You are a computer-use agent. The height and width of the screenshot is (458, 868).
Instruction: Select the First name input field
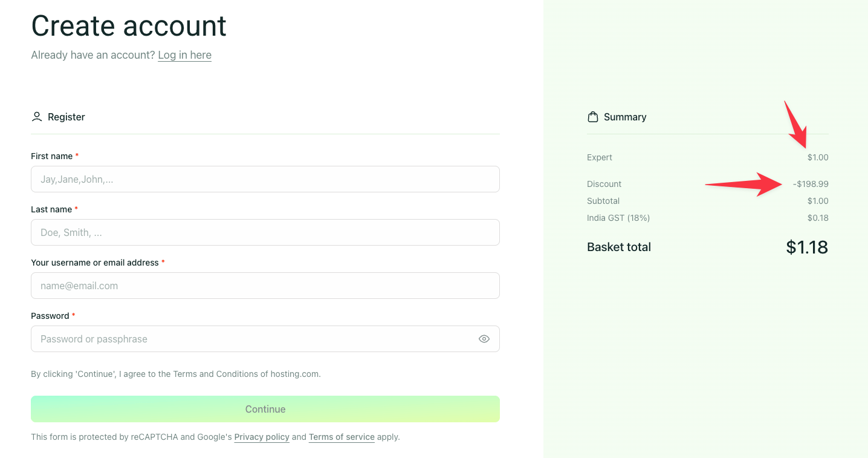pyautogui.click(x=265, y=179)
